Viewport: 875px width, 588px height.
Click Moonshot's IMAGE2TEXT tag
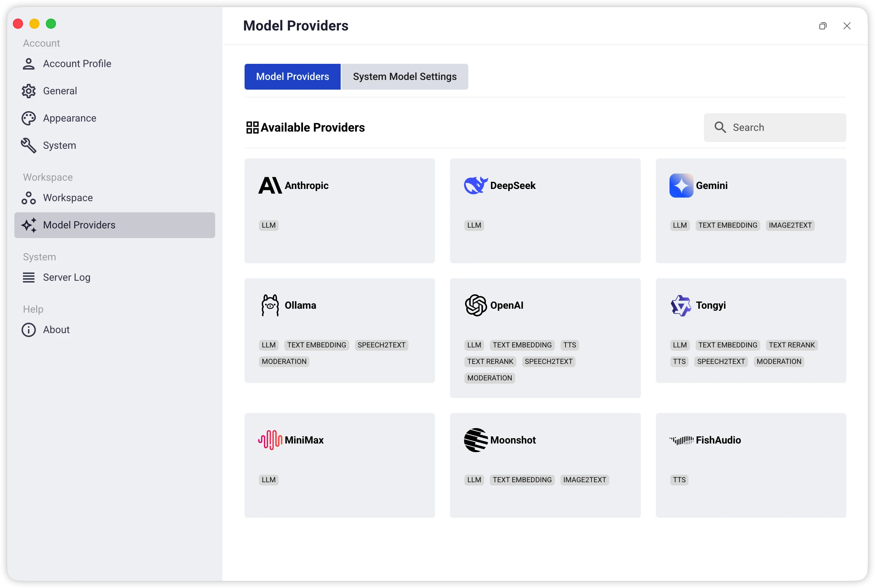click(584, 480)
